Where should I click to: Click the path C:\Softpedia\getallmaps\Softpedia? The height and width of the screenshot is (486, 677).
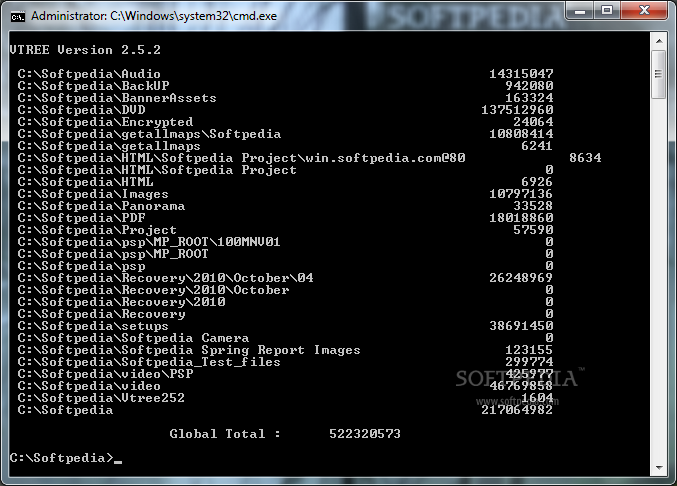[x=149, y=134]
